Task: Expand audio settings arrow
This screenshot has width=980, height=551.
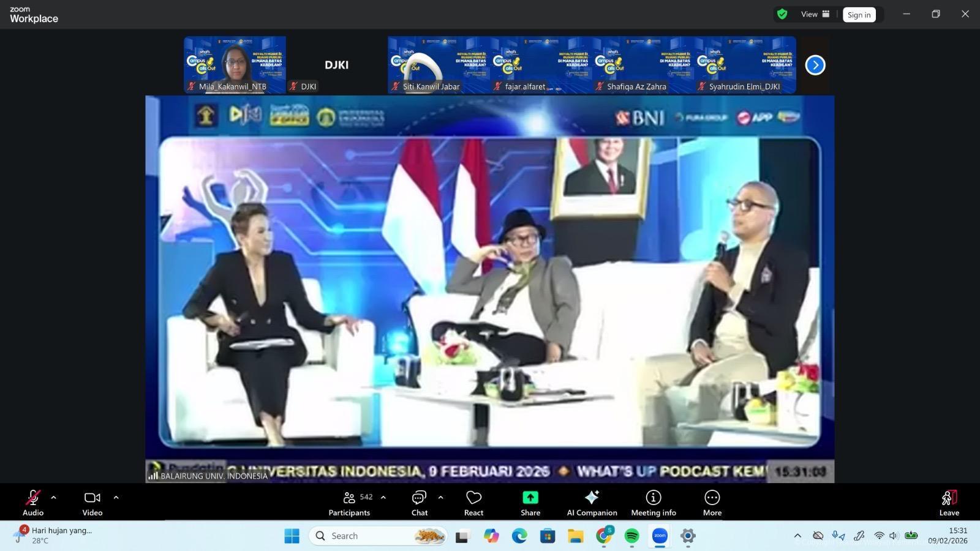Action: click(54, 498)
